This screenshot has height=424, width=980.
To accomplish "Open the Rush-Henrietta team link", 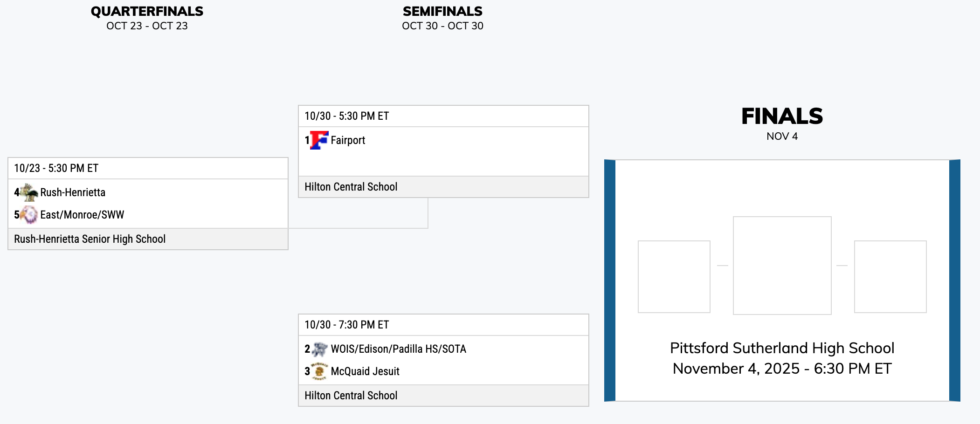I will click(x=73, y=192).
